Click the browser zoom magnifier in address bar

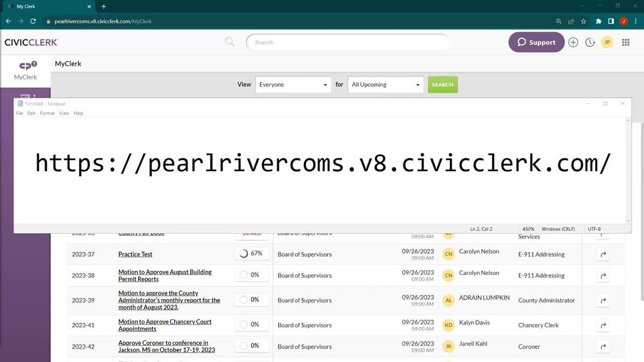click(x=559, y=21)
